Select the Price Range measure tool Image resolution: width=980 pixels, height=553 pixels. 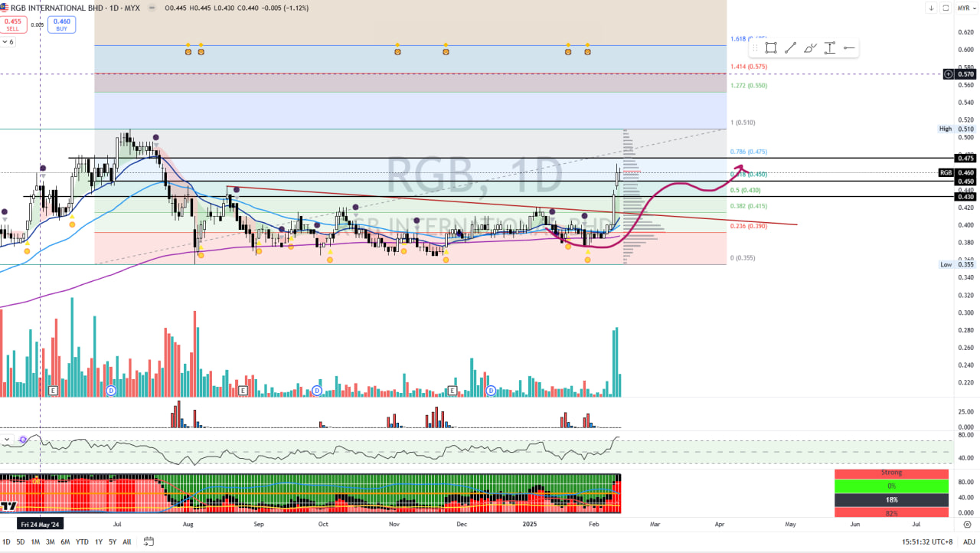829,47
